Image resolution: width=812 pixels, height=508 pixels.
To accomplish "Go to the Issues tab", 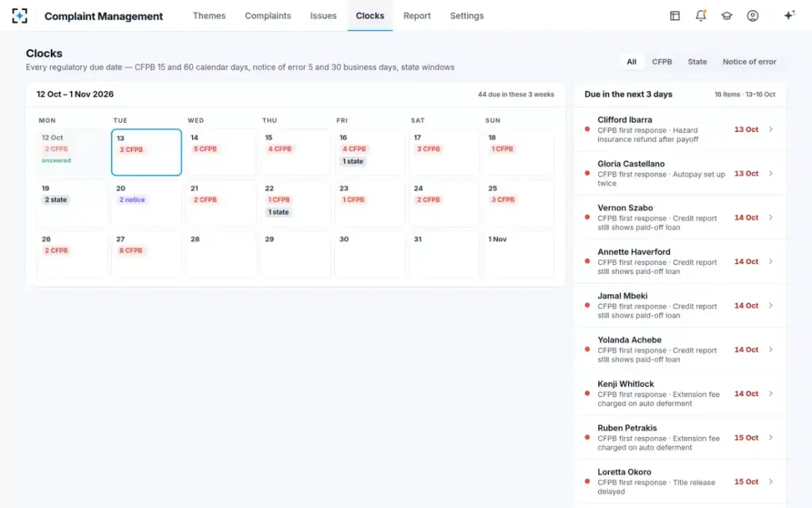I will click(x=323, y=16).
